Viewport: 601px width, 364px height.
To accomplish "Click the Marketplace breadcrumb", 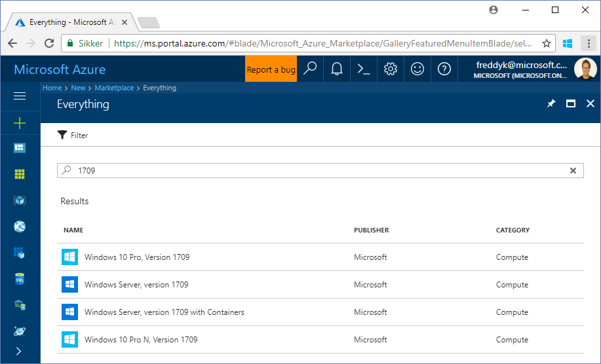I will click(x=114, y=88).
